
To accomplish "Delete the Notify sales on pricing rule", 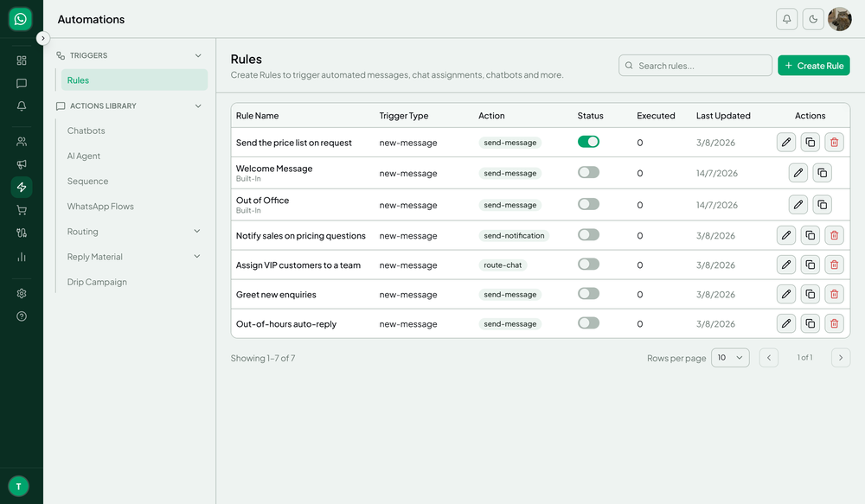I will point(834,235).
